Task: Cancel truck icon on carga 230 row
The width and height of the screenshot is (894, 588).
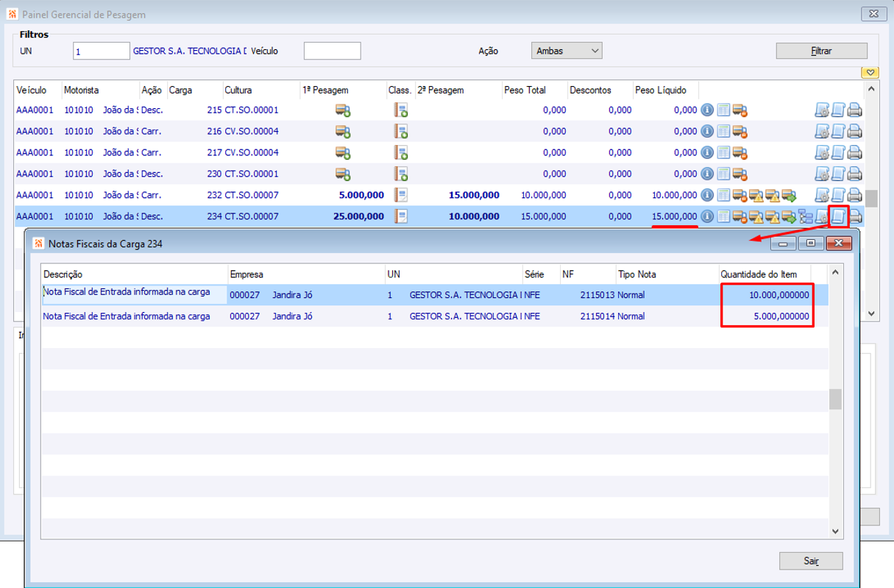Action: coord(739,174)
